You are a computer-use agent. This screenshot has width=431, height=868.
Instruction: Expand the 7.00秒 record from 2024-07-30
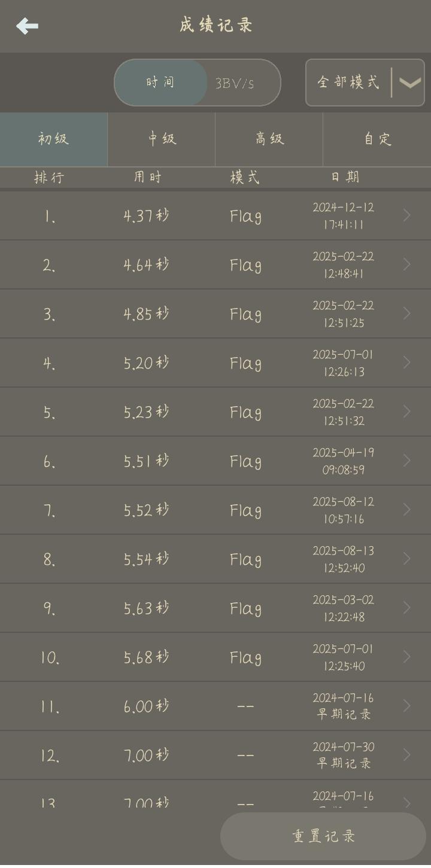pyautogui.click(x=215, y=755)
